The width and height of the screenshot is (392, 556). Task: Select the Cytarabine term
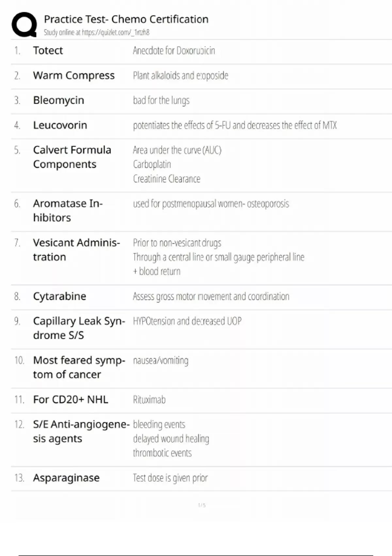click(59, 296)
